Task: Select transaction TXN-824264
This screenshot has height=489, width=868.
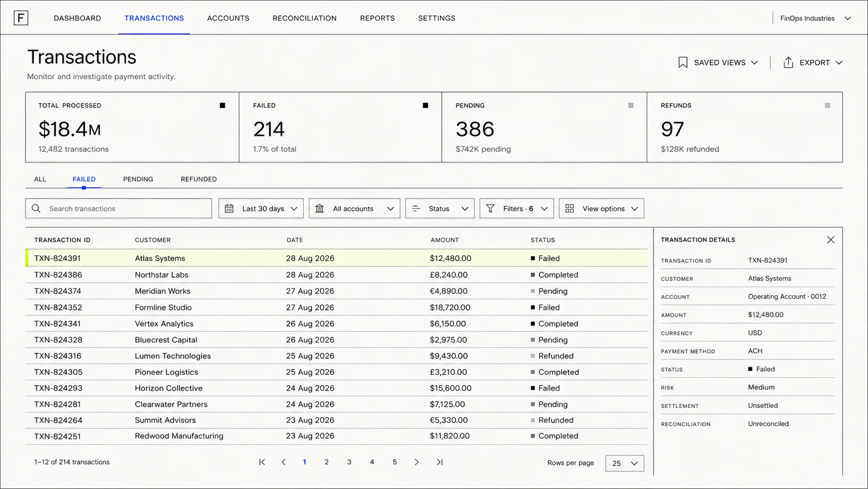Action: tap(58, 420)
